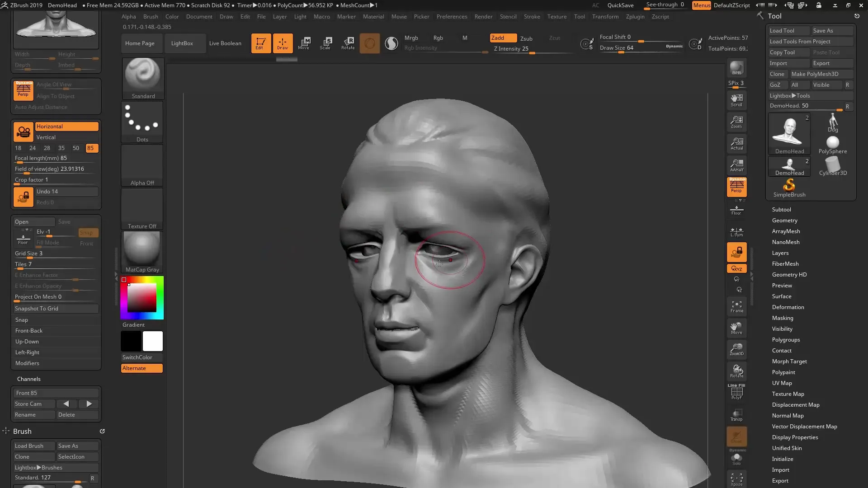Adjust the Z Intensity slider
The image size is (868, 488).
(533, 49)
